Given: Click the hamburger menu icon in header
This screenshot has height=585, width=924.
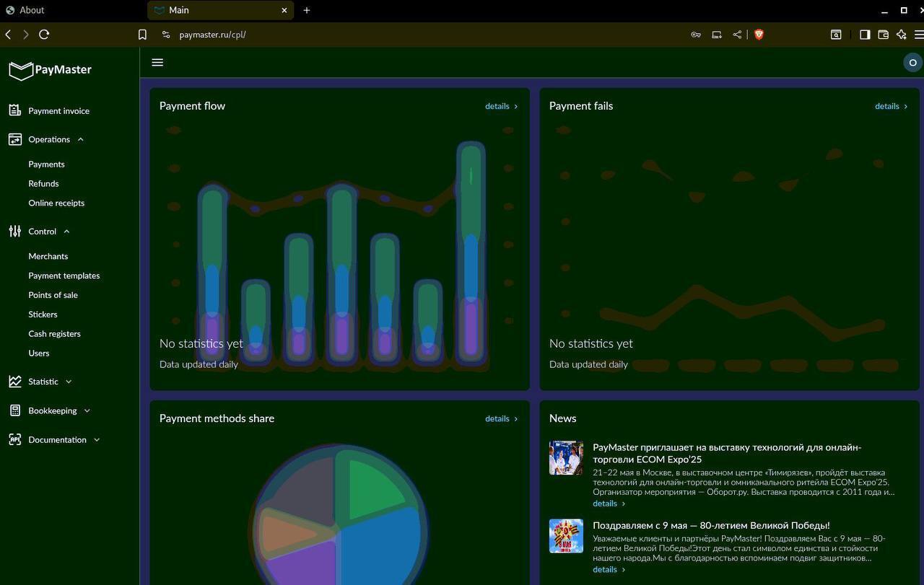Looking at the screenshot, I should (x=157, y=63).
